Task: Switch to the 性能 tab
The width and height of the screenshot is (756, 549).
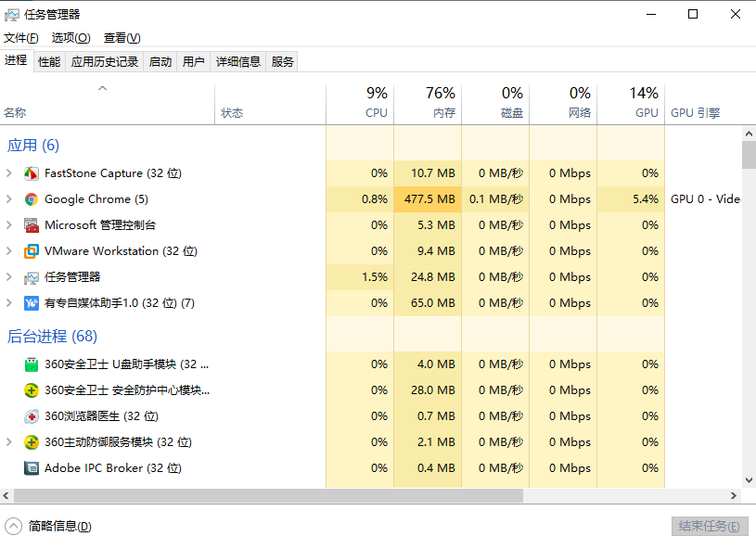Action: (49, 62)
